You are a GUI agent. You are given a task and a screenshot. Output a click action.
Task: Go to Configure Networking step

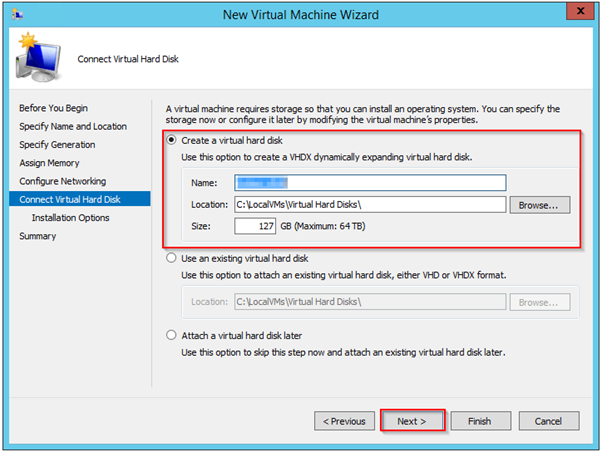coord(62,181)
